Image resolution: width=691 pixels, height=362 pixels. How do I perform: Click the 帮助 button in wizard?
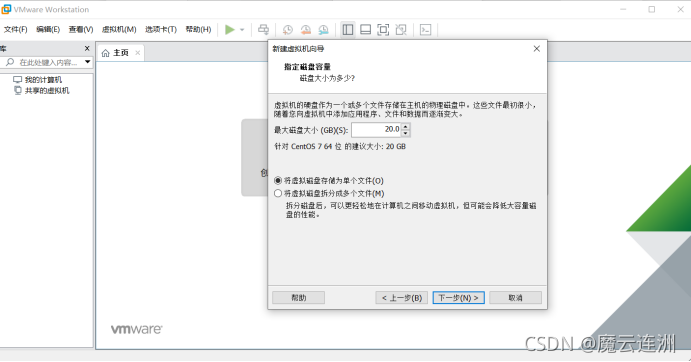298,298
